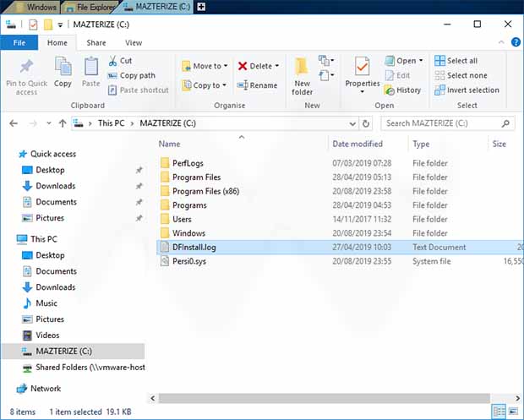The height and width of the screenshot is (420, 524).
Task: Open file History
Action: (402, 90)
